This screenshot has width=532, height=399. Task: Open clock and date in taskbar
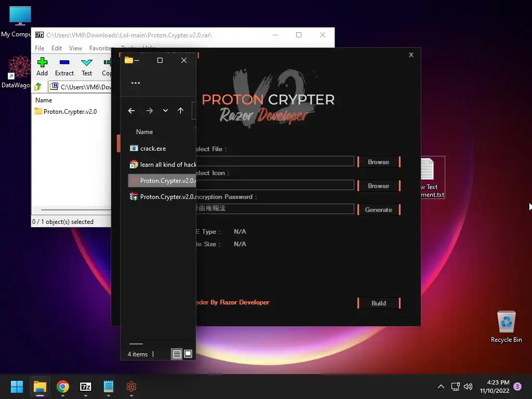(x=495, y=387)
